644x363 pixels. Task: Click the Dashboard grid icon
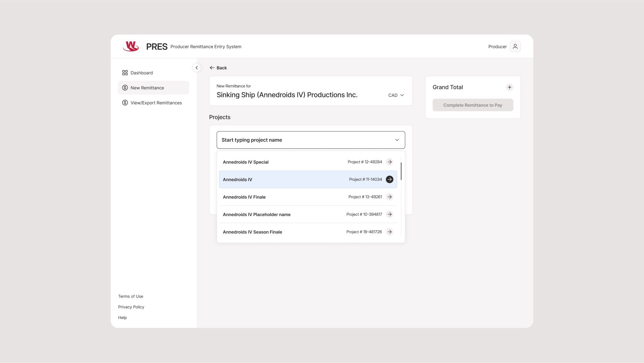tap(125, 73)
